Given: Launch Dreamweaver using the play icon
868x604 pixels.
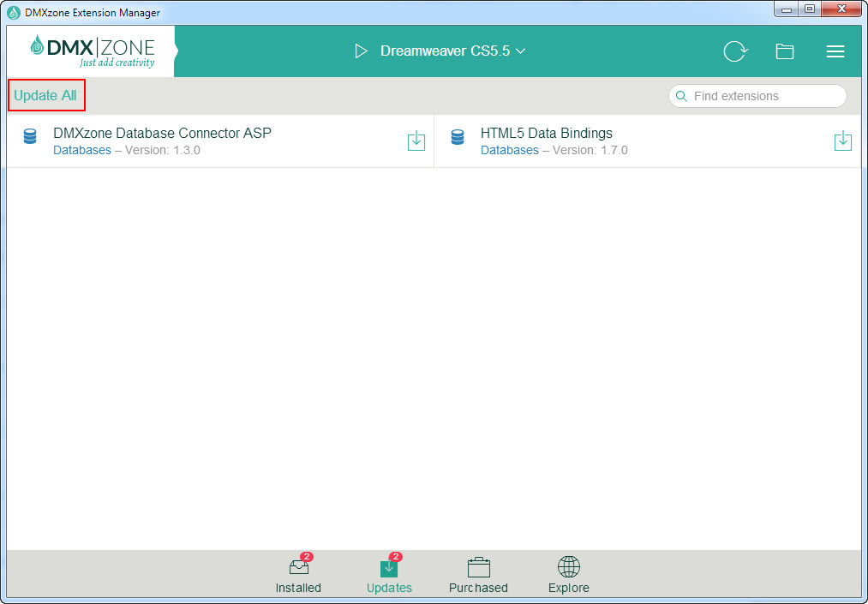Looking at the screenshot, I should (361, 51).
